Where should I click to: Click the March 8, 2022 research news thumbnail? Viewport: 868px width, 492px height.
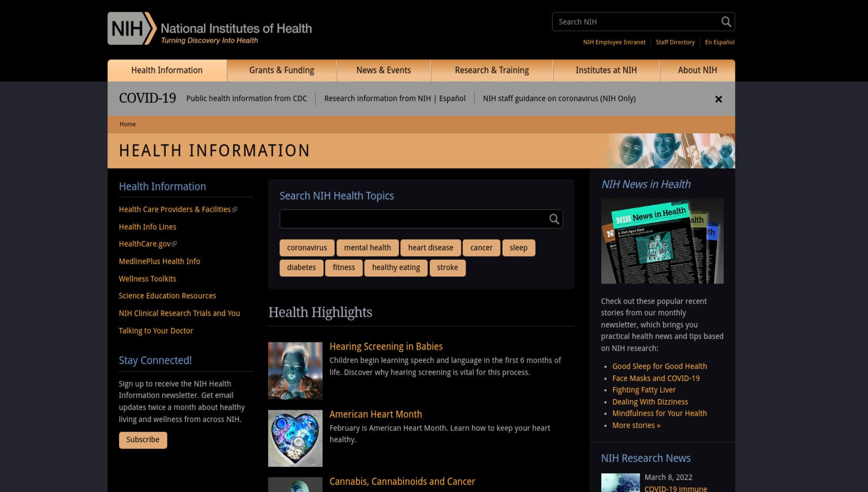620,483
